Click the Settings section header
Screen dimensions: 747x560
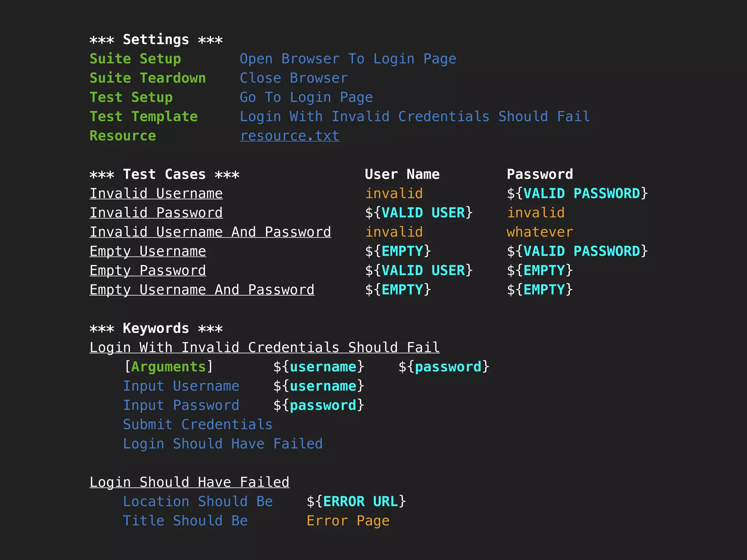156,39
